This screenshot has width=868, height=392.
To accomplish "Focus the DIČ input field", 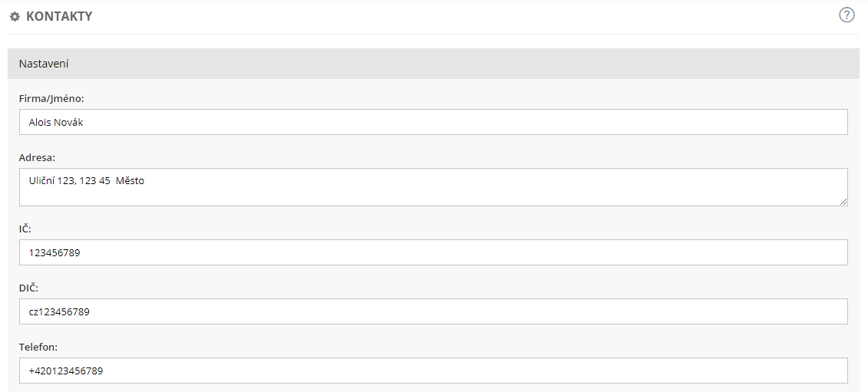I will point(433,311).
